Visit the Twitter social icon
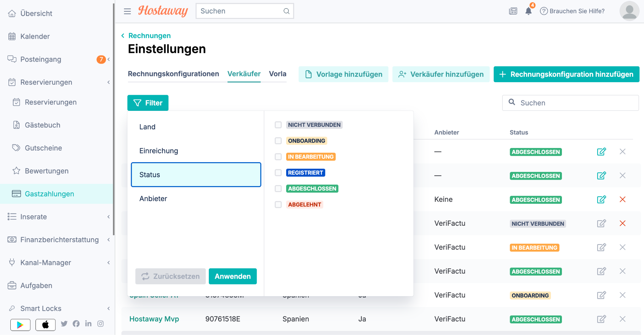Viewport: 644px width, 335px height. tap(64, 324)
